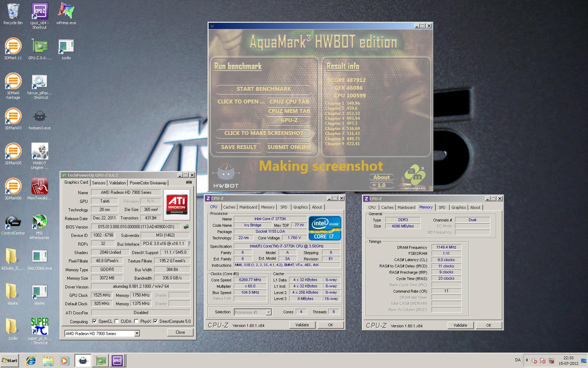Open 3DMark05 desktop shortcut

[13, 154]
